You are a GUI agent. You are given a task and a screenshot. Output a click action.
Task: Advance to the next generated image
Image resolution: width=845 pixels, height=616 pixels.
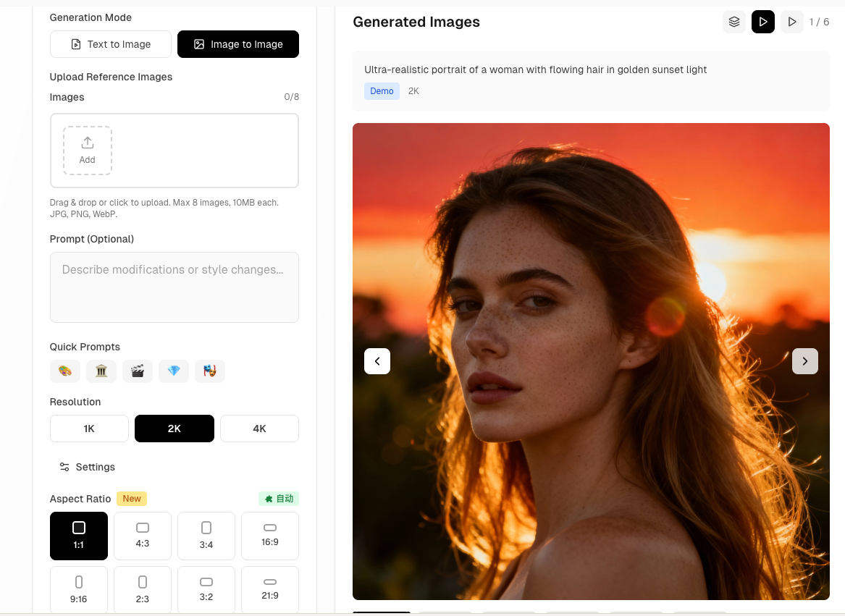pos(804,360)
